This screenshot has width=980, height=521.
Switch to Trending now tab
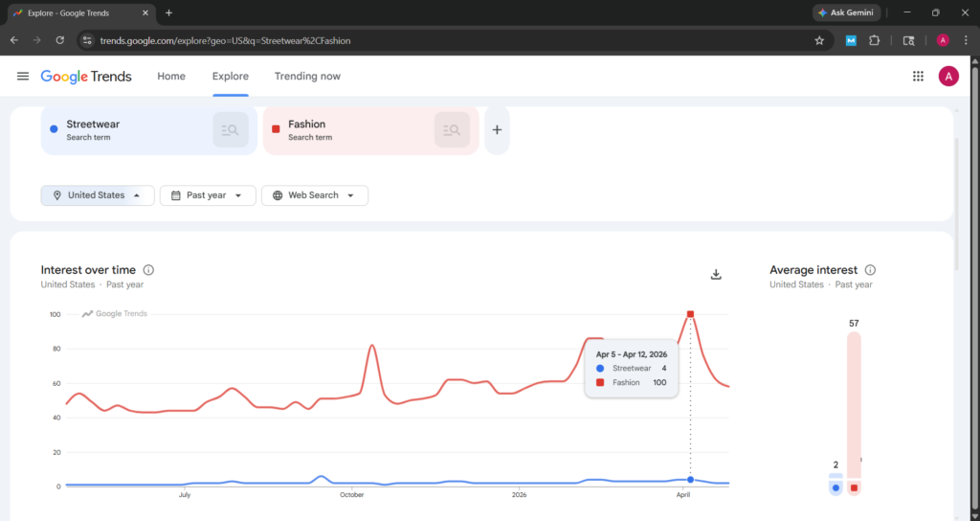coord(307,77)
